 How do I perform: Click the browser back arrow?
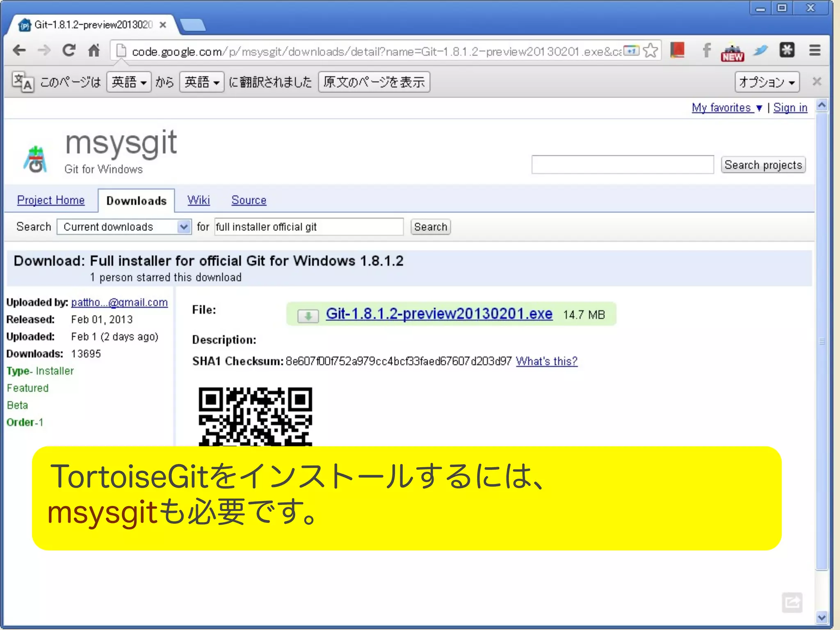coord(19,50)
